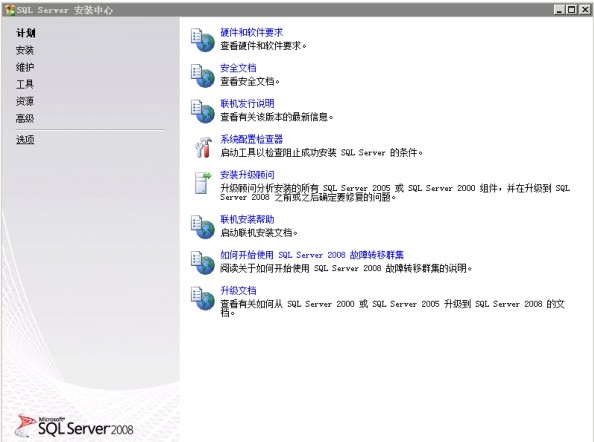The image size is (594, 442).
Task: Click the icon beside 硬件和软件要求
Action: coord(203,40)
